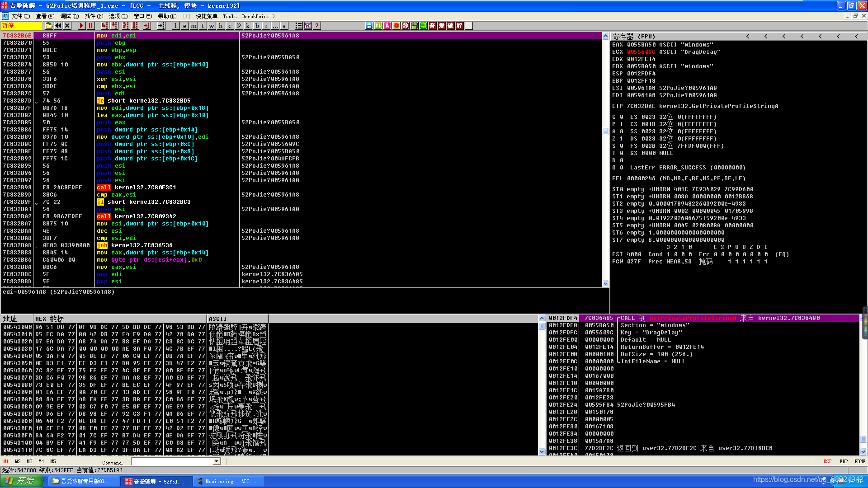Toggle stack addressing to EBP
868x488 pixels.
tap(844, 461)
